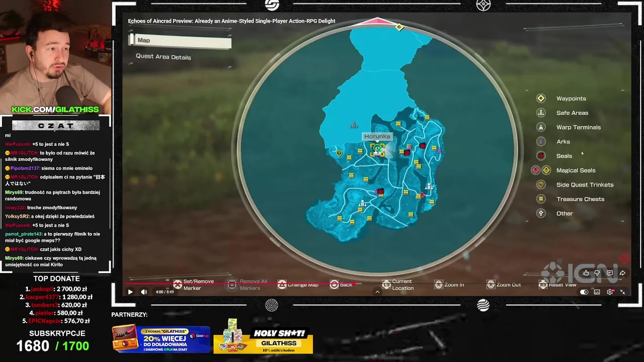The image size is (644, 362).
Task: Click the Safe Areas legend icon
Action: (541, 113)
